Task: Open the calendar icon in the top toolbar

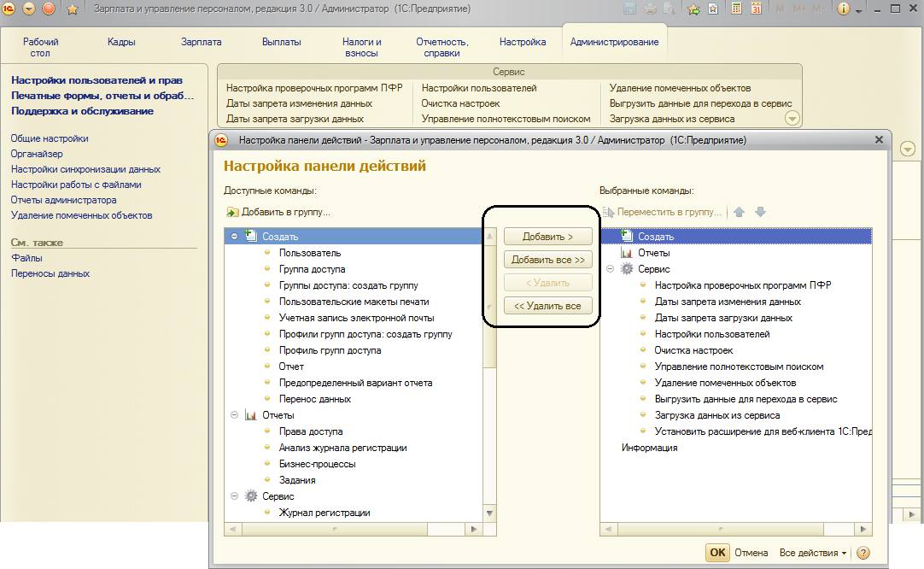Action: pyautogui.click(x=756, y=9)
